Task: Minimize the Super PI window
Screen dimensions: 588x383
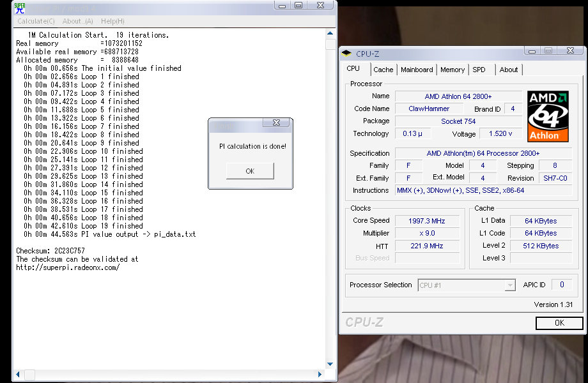Action: tap(282, 5)
